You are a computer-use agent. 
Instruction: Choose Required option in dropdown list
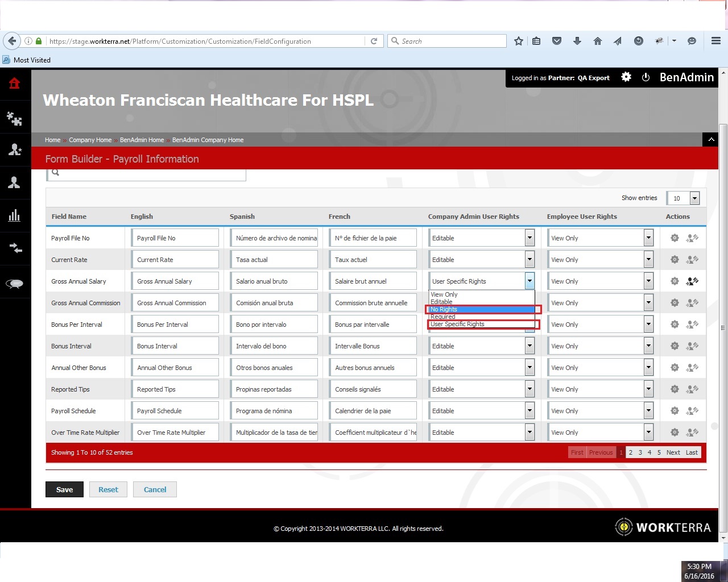(481, 317)
